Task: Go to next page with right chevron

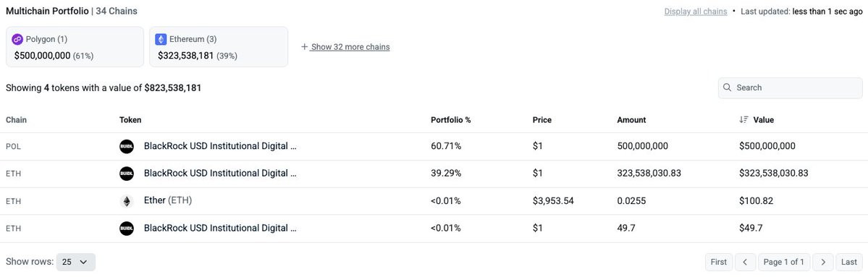Action: click(824, 262)
